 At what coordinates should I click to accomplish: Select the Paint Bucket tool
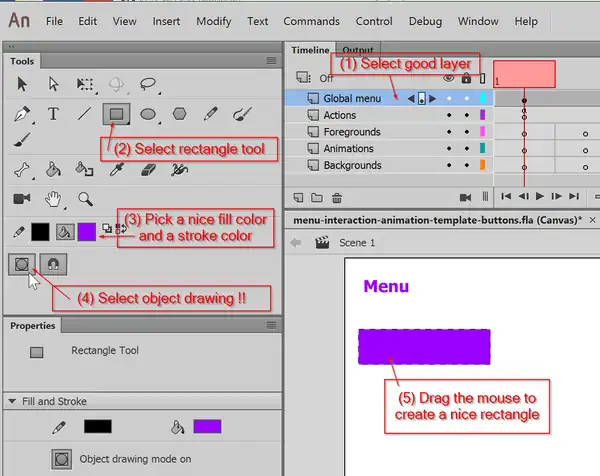click(53, 170)
